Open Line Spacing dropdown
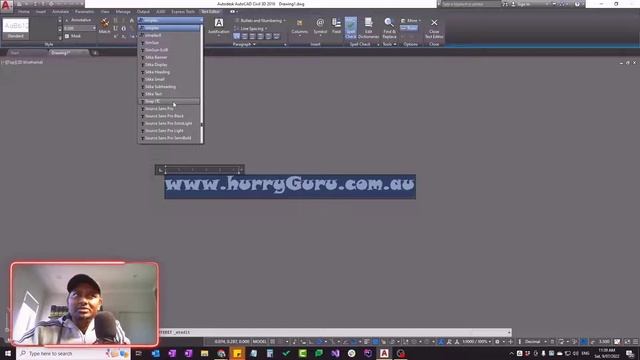This screenshot has height=360, width=640. [x=251, y=29]
